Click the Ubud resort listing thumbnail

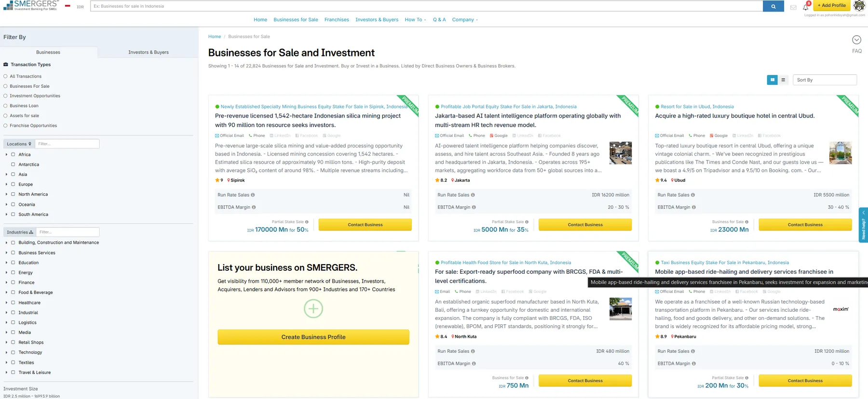tap(840, 153)
